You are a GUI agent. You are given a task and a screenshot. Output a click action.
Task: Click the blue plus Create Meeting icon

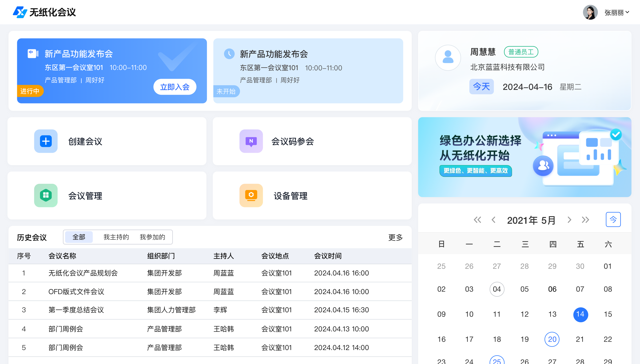click(x=46, y=141)
